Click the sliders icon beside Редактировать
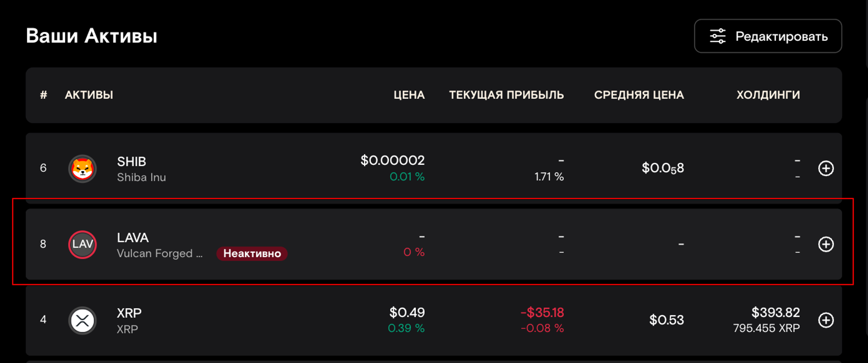868x363 pixels. 717,36
